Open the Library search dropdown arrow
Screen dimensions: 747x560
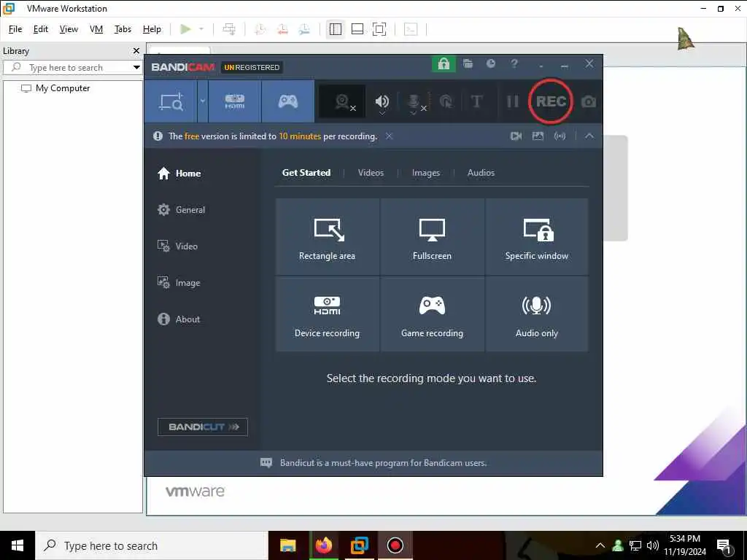pos(136,67)
